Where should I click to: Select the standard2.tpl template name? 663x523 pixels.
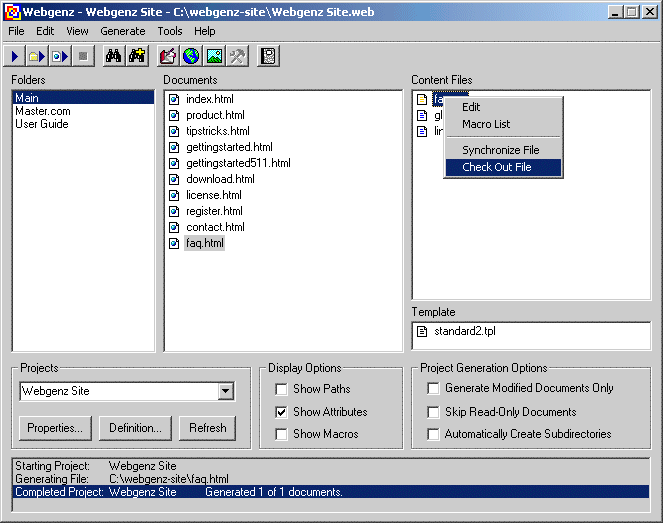[x=465, y=331]
